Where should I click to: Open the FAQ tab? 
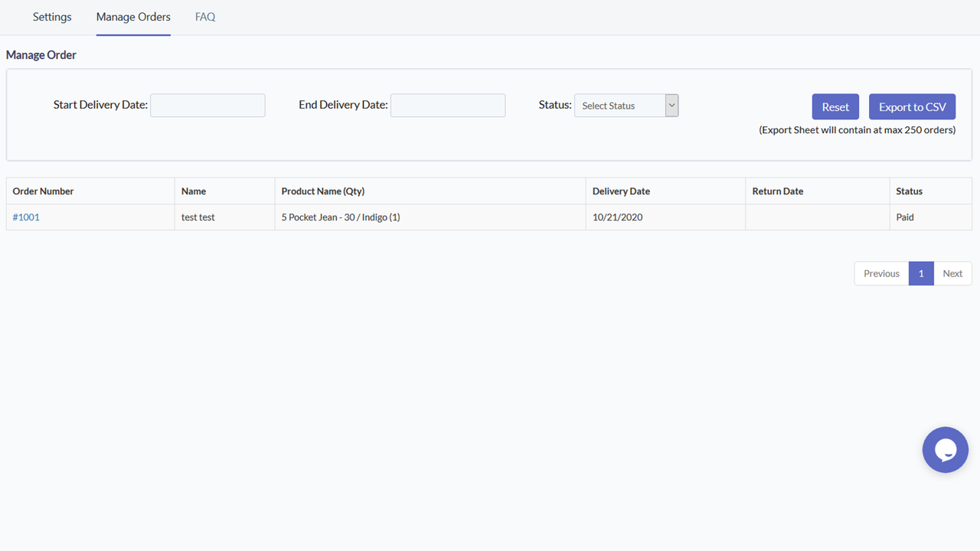[x=204, y=17]
